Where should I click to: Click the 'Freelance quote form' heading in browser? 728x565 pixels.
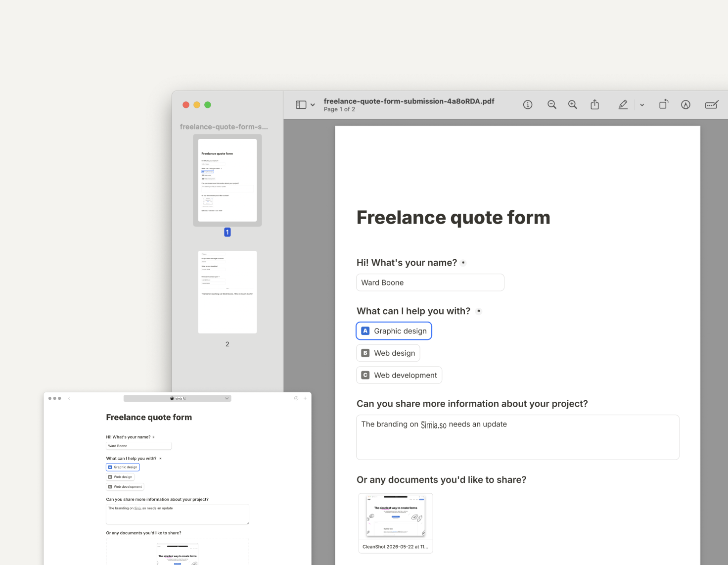tap(149, 418)
